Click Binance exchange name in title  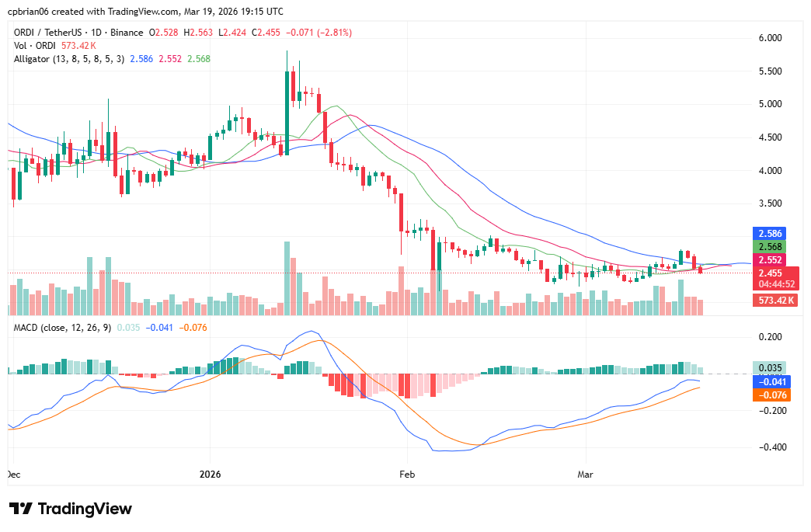126,33
